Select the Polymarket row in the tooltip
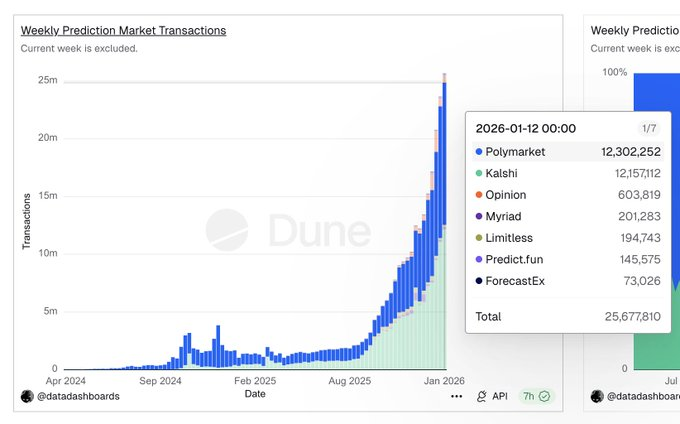 pyautogui.click(x=567, y=152)
